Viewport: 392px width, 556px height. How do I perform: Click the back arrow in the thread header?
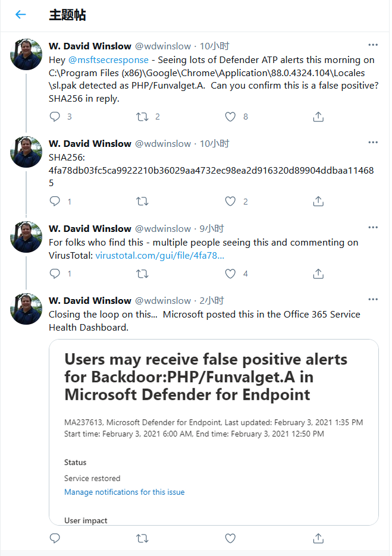click(x=21, y=15)
